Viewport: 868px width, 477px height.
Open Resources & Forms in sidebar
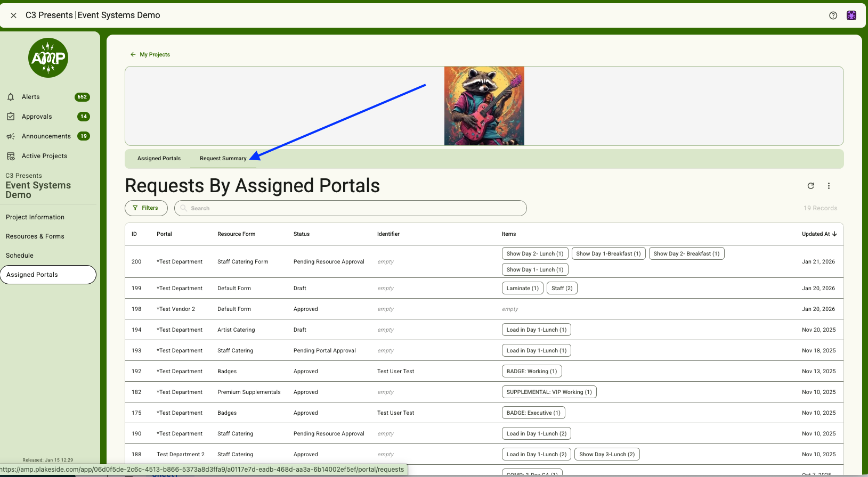(35, 236)
